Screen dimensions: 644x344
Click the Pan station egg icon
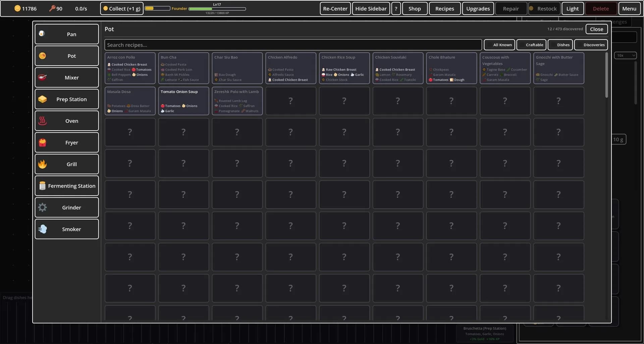click(42, 34)
